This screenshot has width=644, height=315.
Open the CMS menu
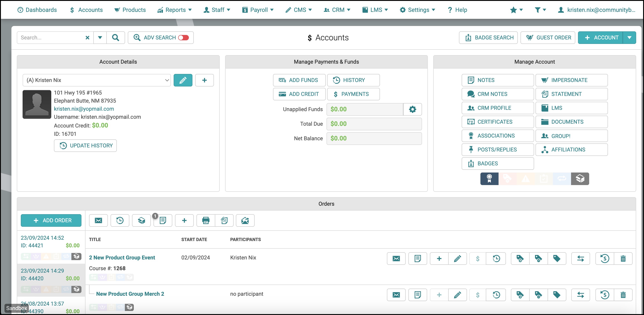pyautogui.click(x=299, y=10)
